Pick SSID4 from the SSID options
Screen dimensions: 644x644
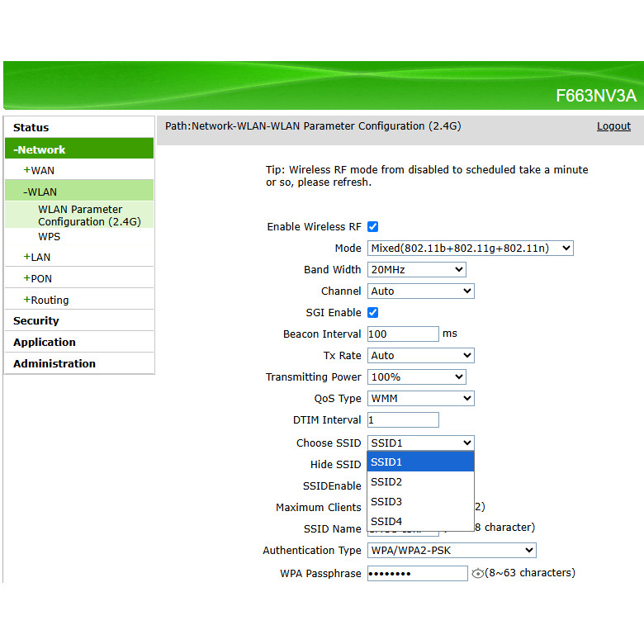point(420,522)
